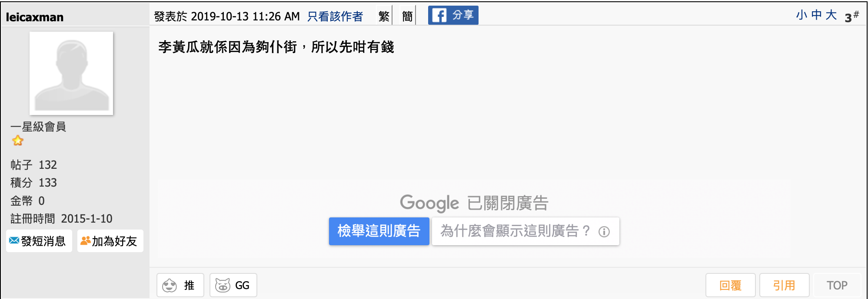Viewport: 868px width, 299px height.
Task: Click the 3# post number link
Action: (x=851, y=16)
